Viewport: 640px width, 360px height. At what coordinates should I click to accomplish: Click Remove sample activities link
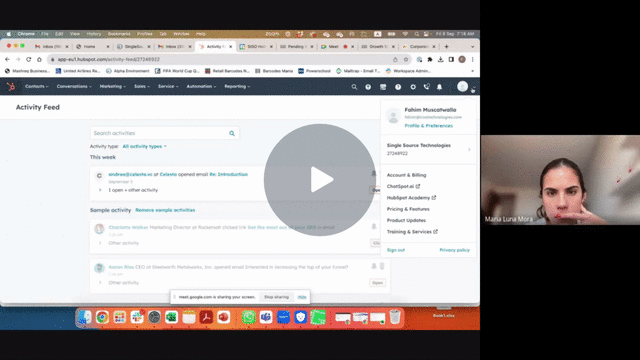[165, 210]
